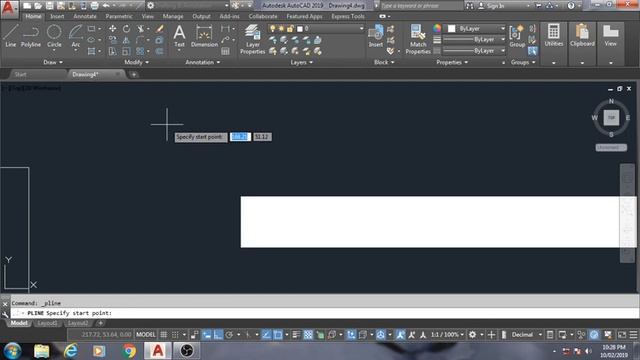Expand the Layers panel

click(x=301, y=62)
